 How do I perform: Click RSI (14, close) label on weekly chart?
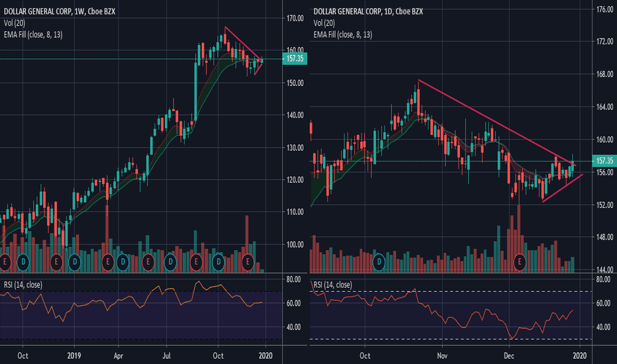pos(23,285)
